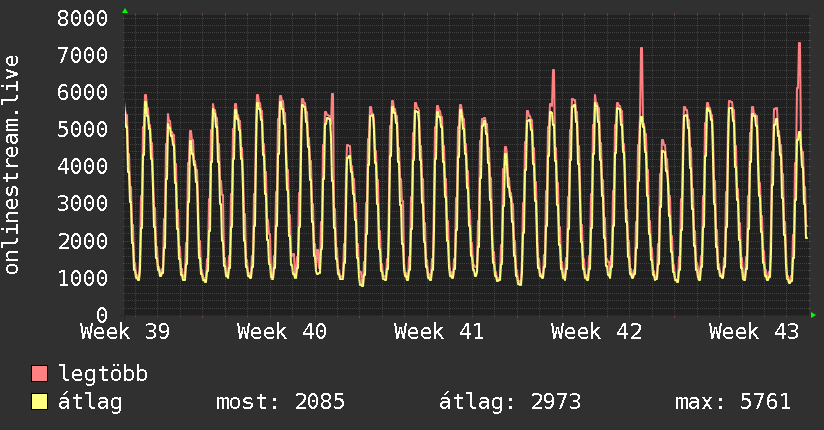Click the Week 40 axis label
The image size is (824, 430).
click(282, 332)
